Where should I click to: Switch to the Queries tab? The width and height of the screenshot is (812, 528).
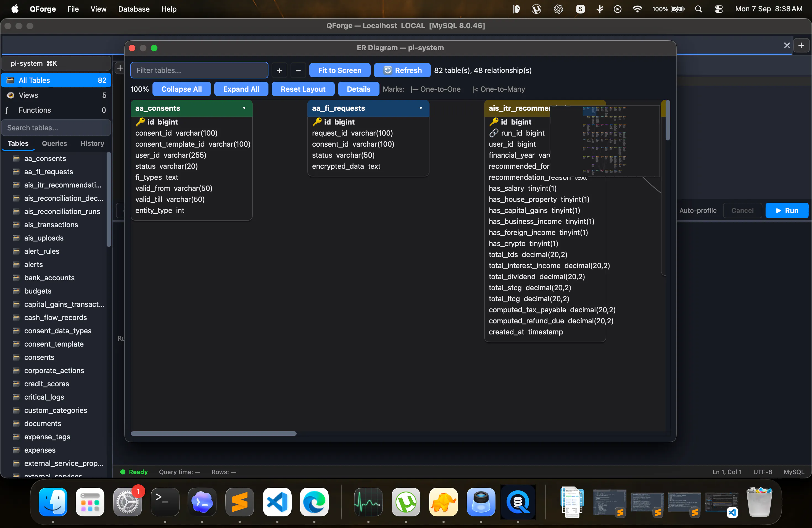[55, 144]
